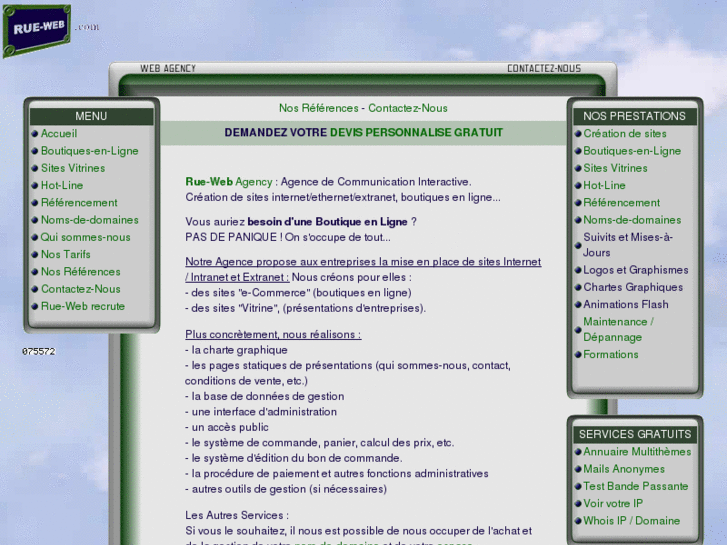Click Contactez-Nous link at top center
Viewport: 727px width, 545px height.
tap(408, 108)
